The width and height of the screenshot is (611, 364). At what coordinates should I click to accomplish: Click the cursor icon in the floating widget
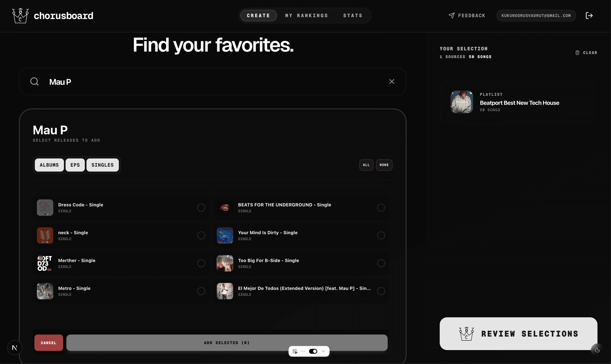click(x=295, y=351)
